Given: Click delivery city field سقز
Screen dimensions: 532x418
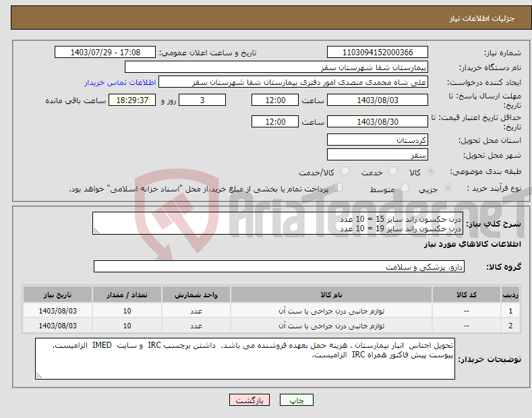Looking at the screenshot, I should [x=378, y=154].
